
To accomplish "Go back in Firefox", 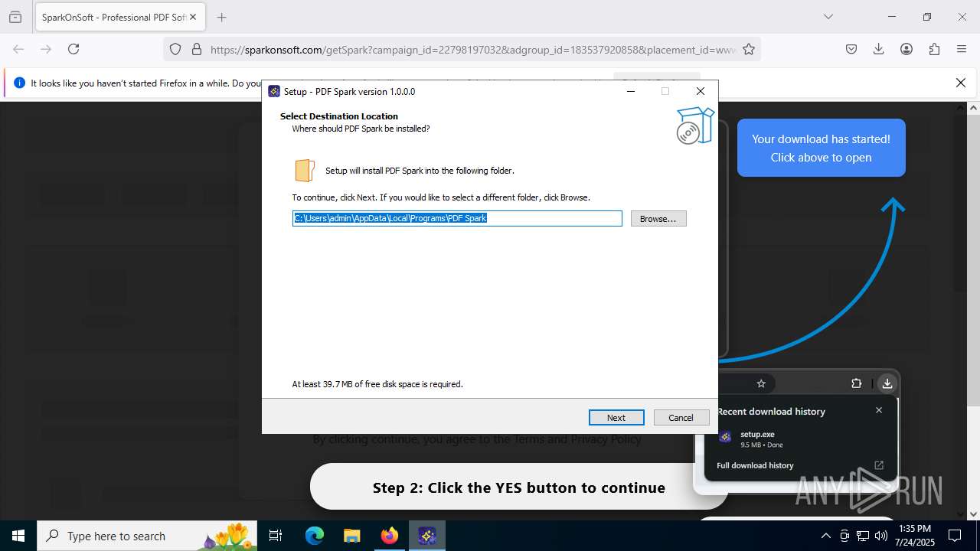I will pyautogui.click(x=18, y=49).
